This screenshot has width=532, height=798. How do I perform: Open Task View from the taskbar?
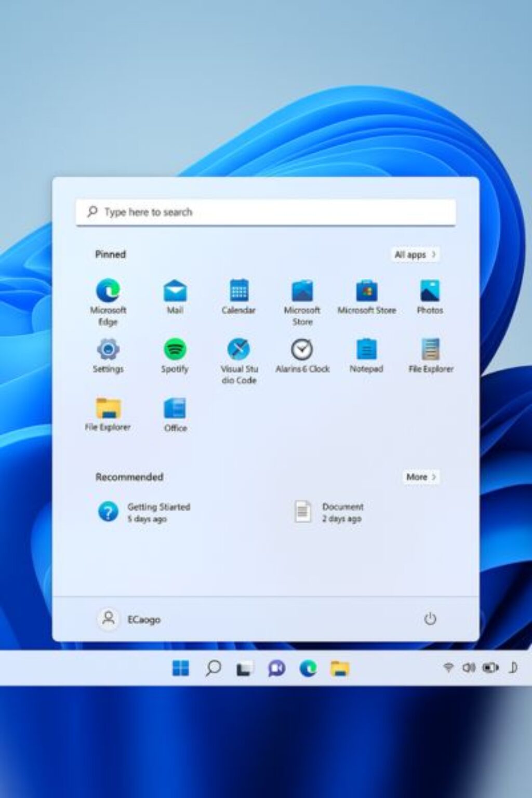pyautogui.click(x=244, y=669)
